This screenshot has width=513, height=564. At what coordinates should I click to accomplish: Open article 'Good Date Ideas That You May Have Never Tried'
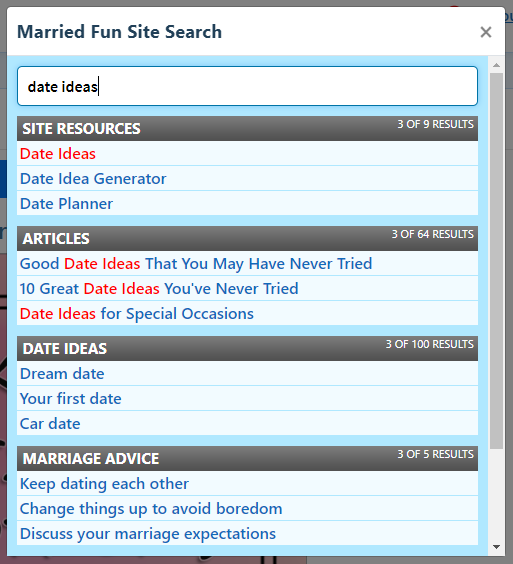[x=196, y=264]
